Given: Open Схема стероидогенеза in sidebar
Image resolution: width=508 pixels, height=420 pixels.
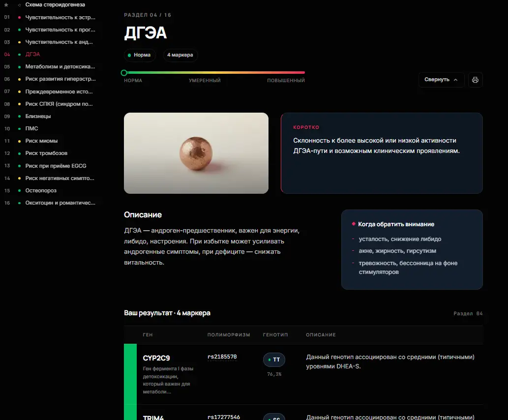Looking at the screenshot, I should tap(55, 5).
